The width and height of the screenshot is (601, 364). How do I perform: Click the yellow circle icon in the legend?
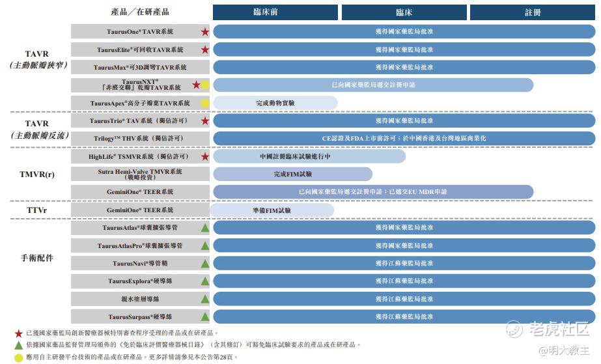(18, 358)
